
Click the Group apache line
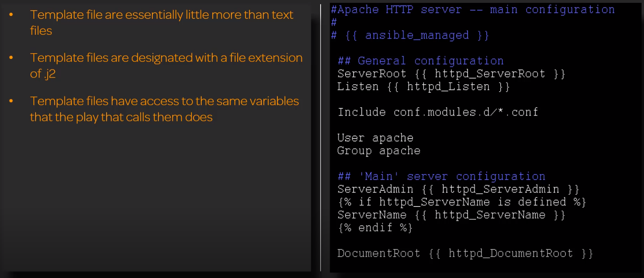[x=379, y=151]
